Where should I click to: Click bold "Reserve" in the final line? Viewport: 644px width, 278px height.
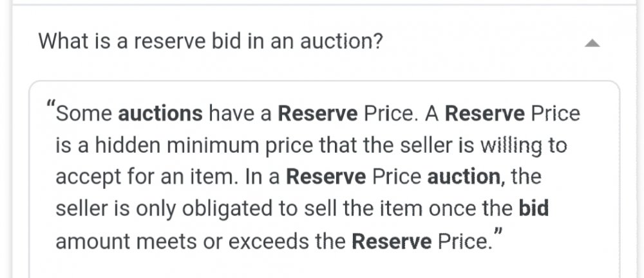pyautogui.click(x=392, y=242)
